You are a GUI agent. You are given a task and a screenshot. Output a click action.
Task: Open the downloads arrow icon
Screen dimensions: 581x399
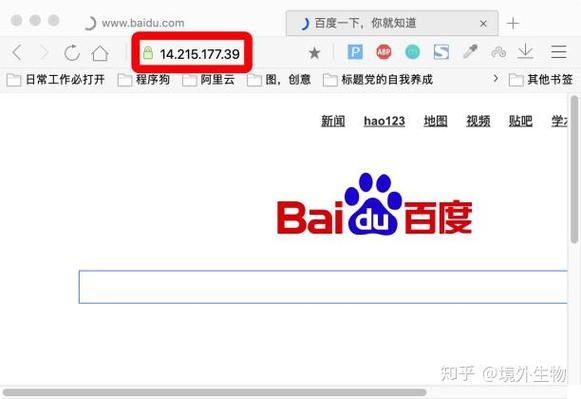click(x=525, y=51)
